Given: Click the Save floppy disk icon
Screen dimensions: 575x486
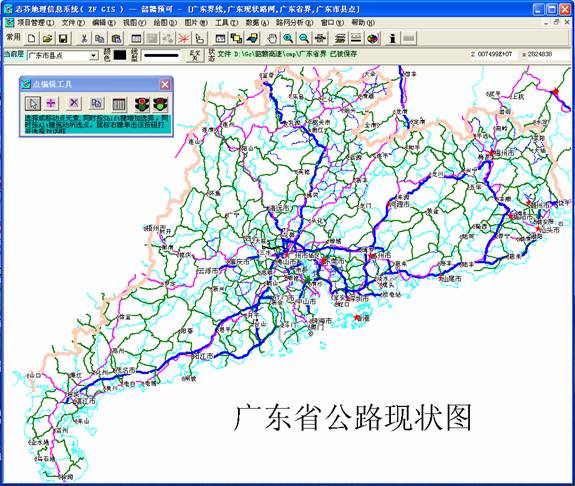Looking at the screenshot, I should [x=63, y=38].
